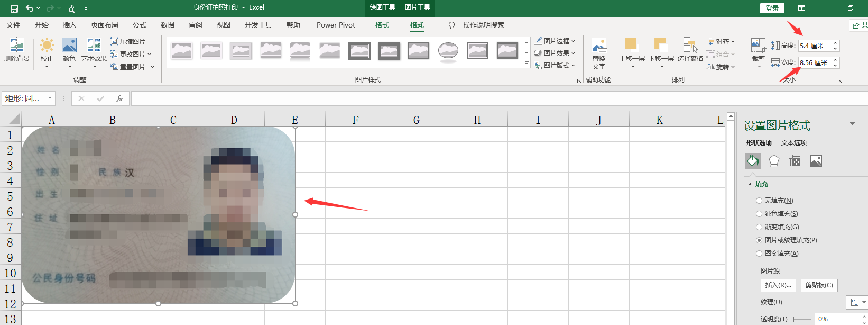Open Rotate (旋转) dropdown
868x325 pixels.
pyautogui.click(x=721, y=67)
